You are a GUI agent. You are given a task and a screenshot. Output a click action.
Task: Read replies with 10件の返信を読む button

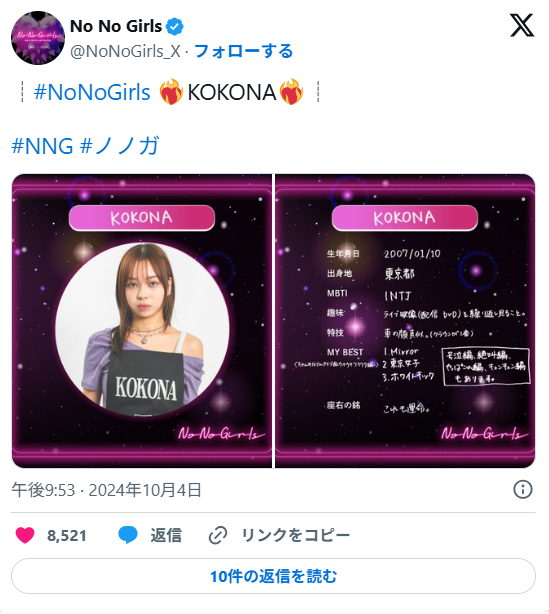[273, 576]
